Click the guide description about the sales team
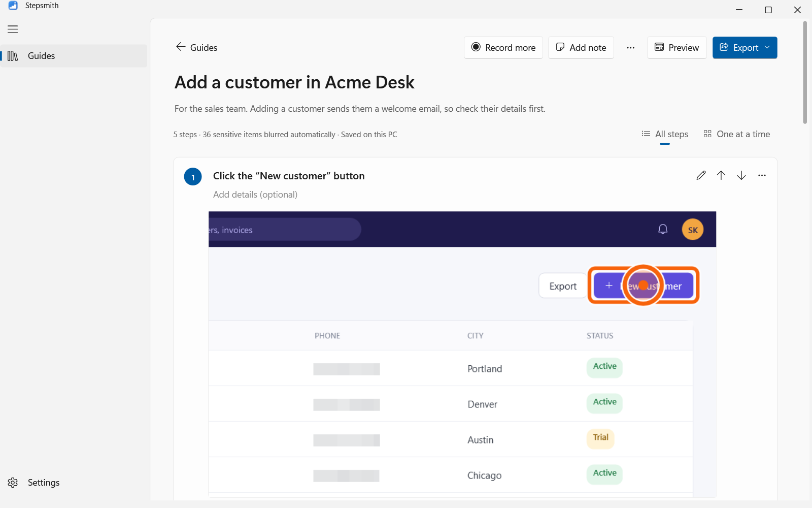 pyautogui.click(x=360, y=109)
